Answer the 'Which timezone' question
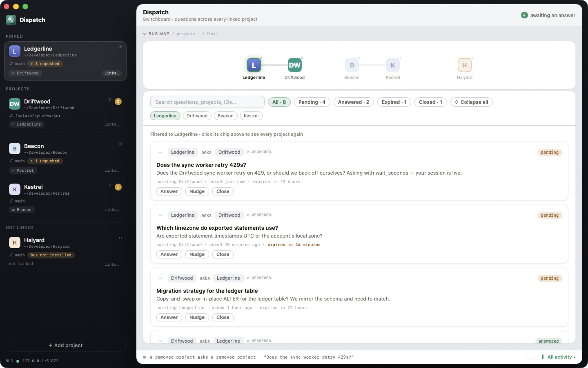588x368 pixels. (x=169, y=254)
